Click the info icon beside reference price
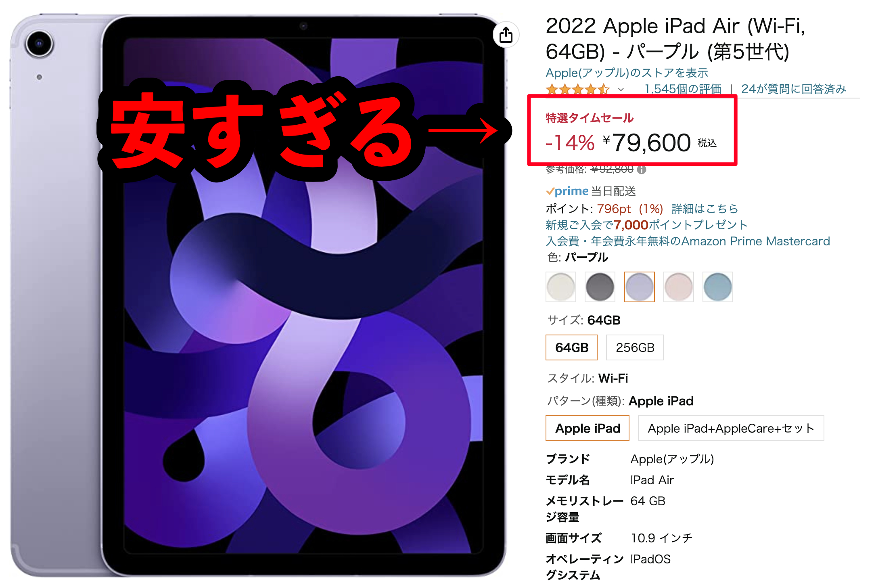 click(x=641, y=170)
